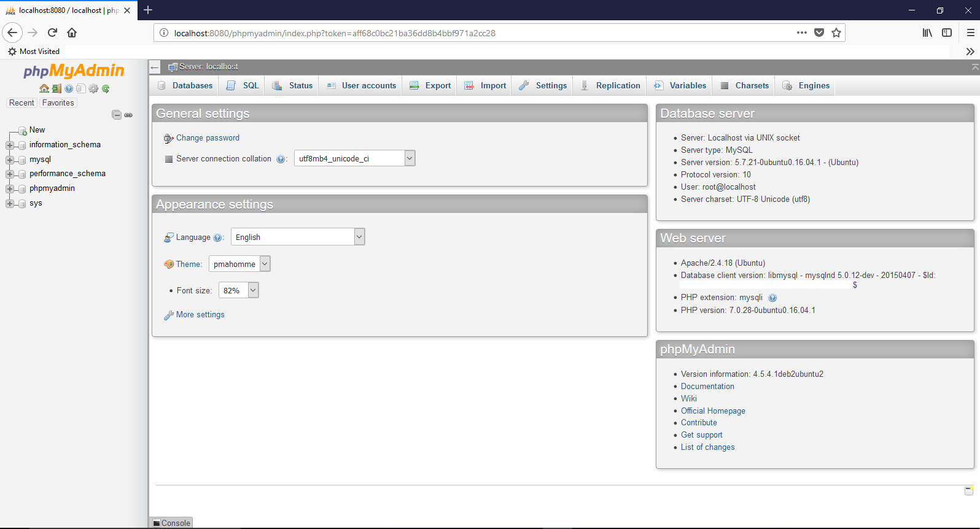
Task: Toggle the chain link with main panel icon
Action: click(128, 115)
